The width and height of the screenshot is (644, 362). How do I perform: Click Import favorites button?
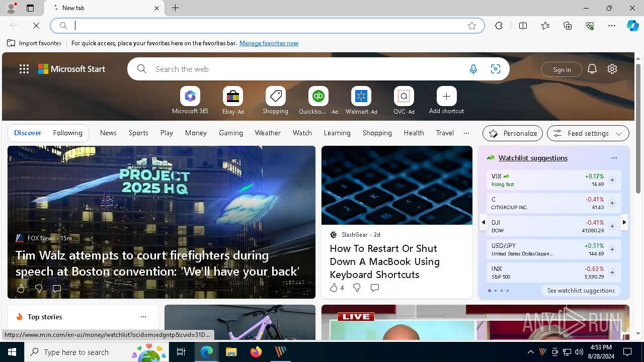(34, 43)
